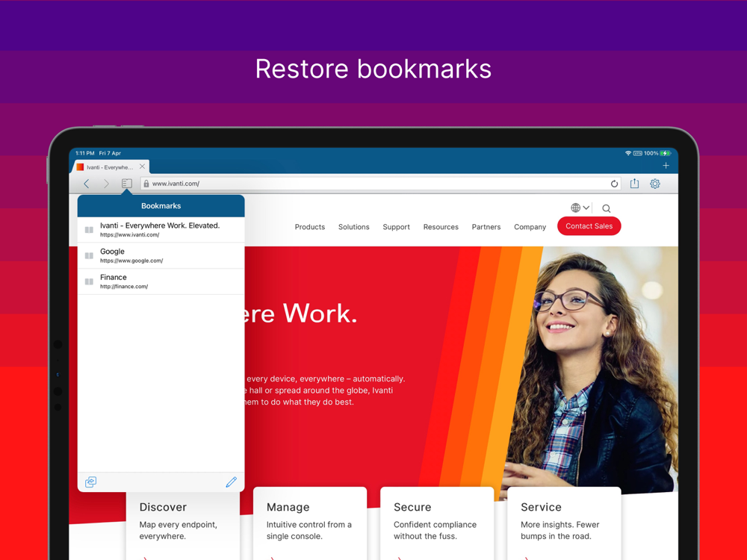Click the restore bookmarks icon in panel footer
Screen dimensions: 747x560
(x=90, y=482)
